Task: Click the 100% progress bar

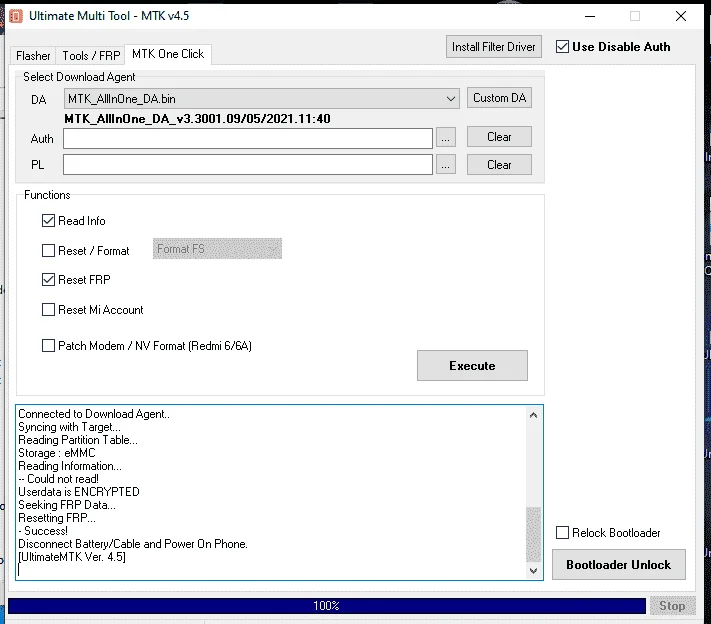Action: pyautogui.click(x=326, y=606)
